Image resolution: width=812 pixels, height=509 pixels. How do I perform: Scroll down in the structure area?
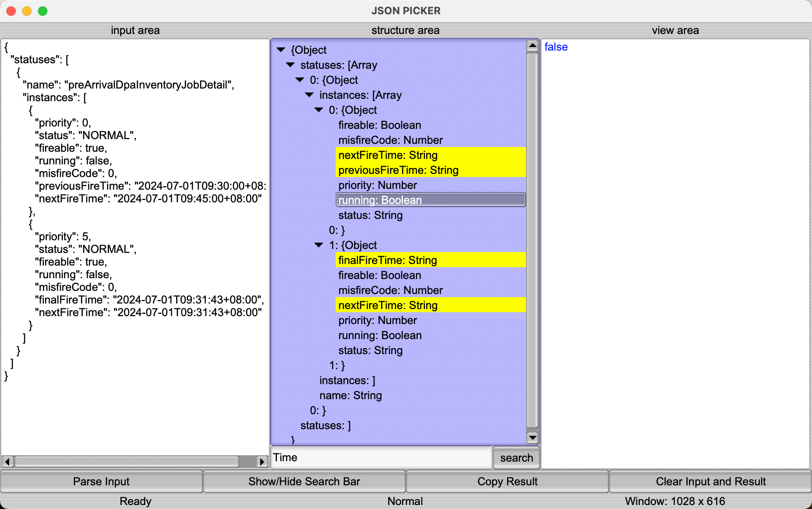click(x=532, y=439)
